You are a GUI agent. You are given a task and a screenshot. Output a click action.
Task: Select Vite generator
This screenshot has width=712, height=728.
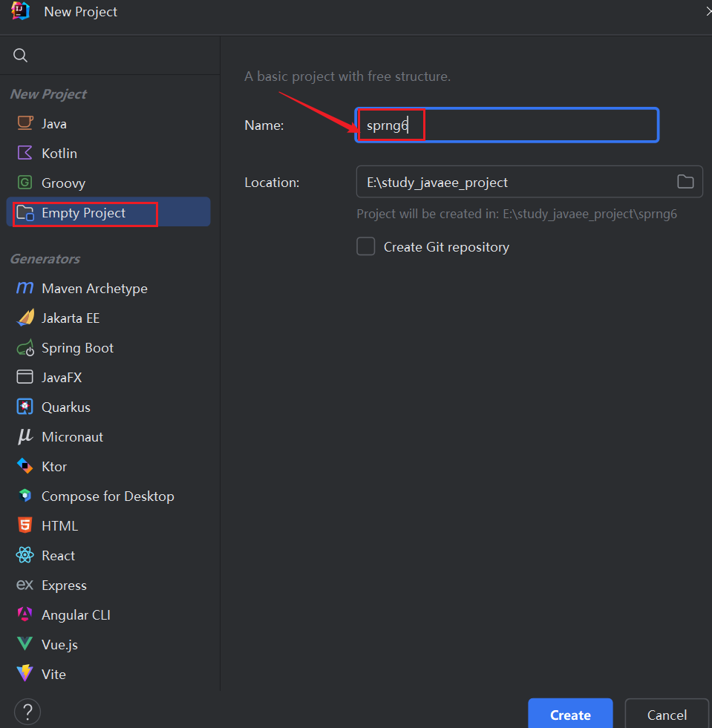pos(108,674)
